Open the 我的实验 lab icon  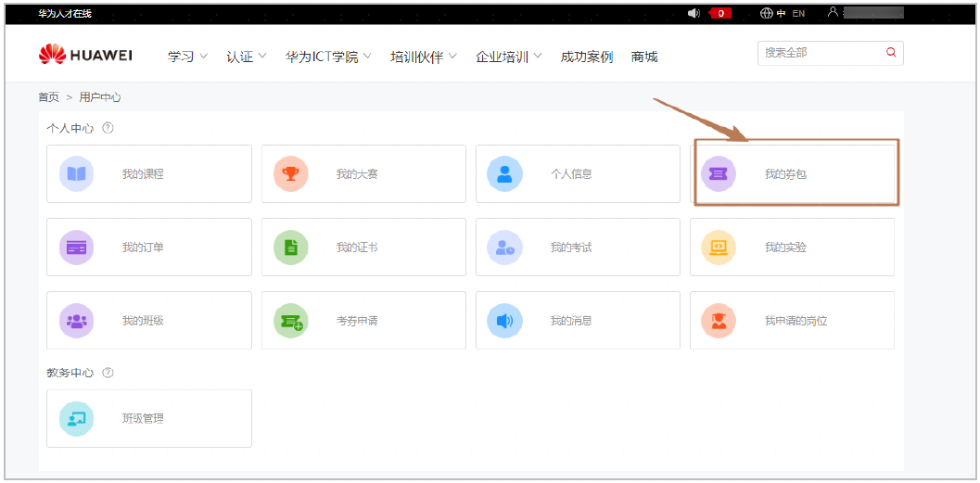click(719, 248)
